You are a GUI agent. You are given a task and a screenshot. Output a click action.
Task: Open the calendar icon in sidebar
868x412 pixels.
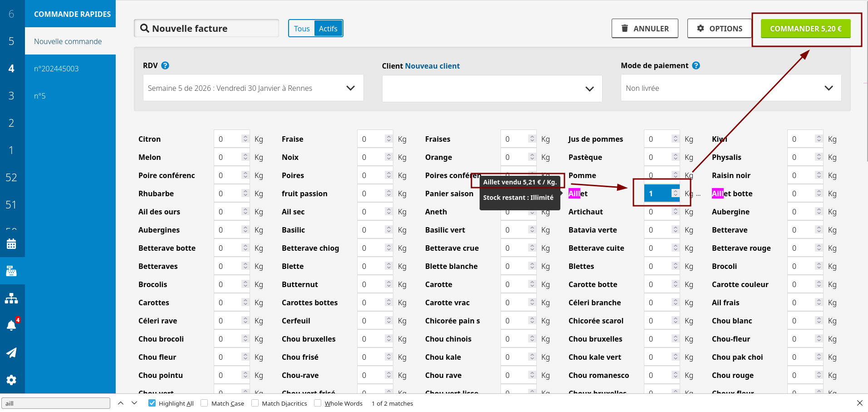[x=11, y=244]
